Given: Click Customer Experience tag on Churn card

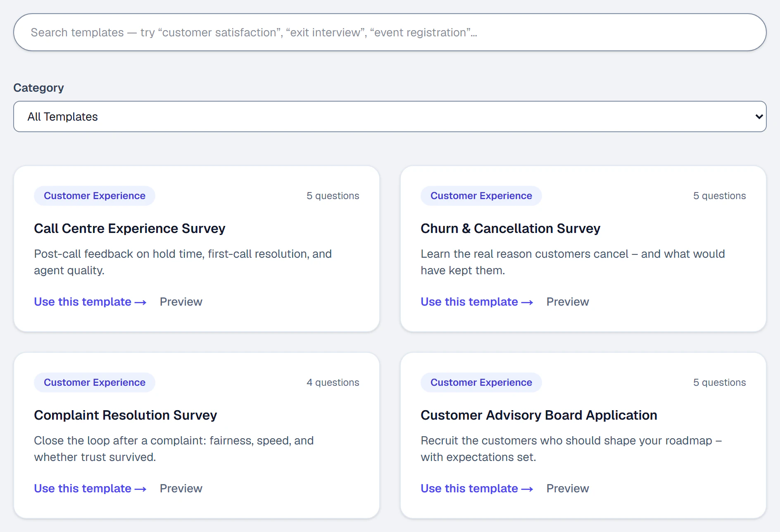Looking at the screenshot, I should tap(481, 196).
